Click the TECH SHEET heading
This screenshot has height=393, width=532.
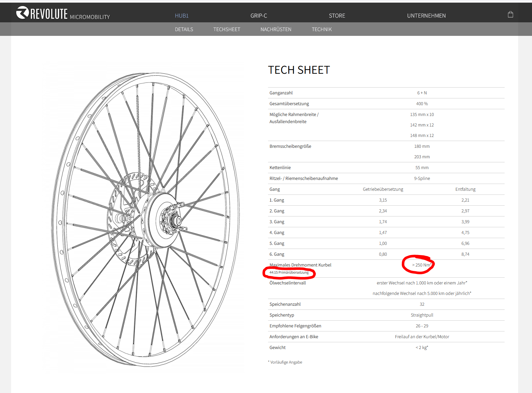[x=299, y=70]
